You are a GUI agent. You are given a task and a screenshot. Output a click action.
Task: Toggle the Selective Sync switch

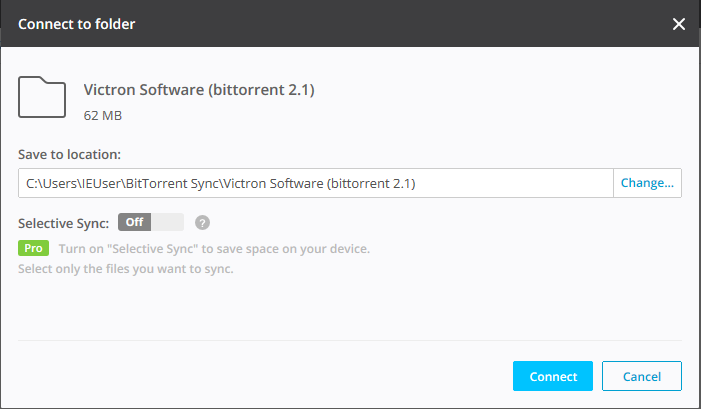pos(151,222)
